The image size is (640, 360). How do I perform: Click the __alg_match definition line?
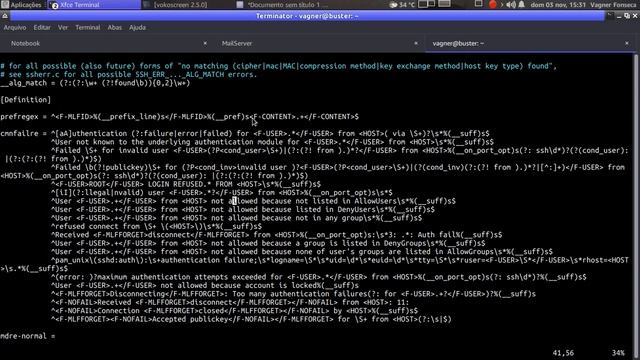tap(95, 83)
